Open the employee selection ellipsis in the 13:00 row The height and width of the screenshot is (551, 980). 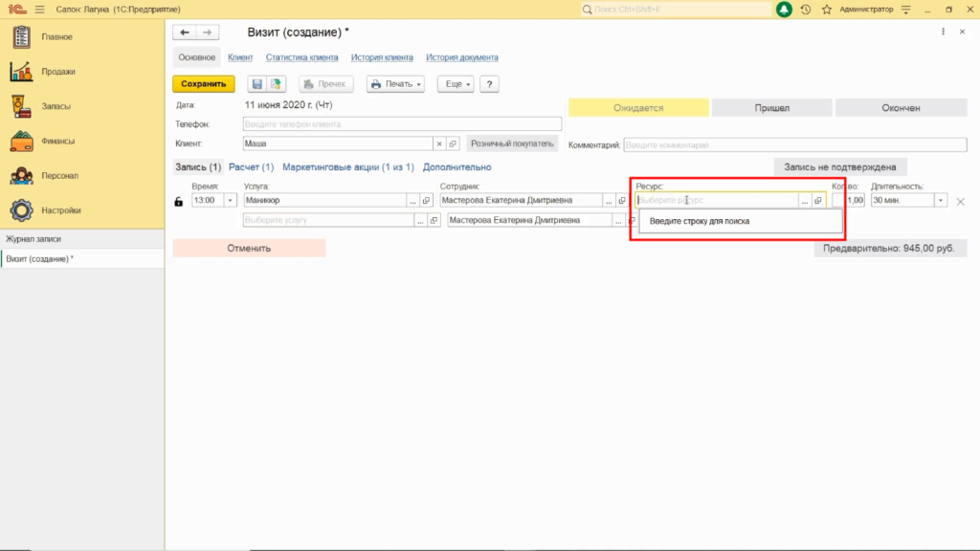pos(608,201)
